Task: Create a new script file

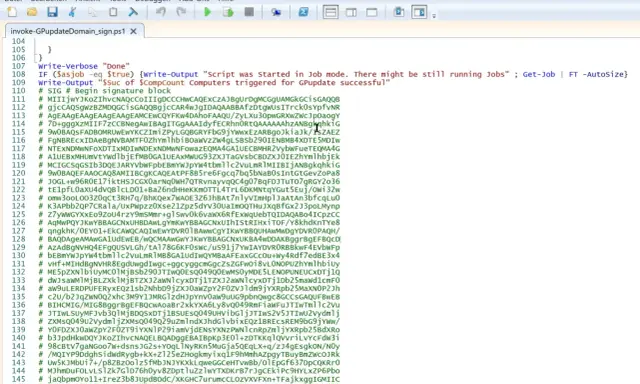Action: (x=13, y=12)
